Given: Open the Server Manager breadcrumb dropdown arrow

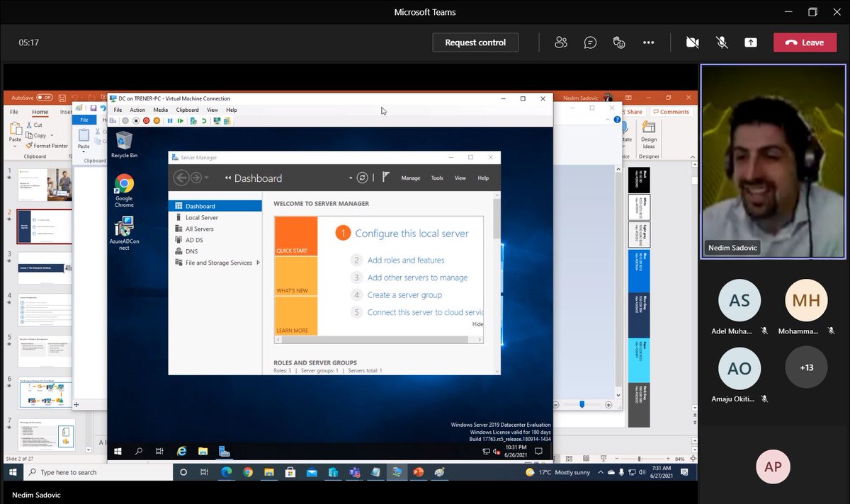Looking at the screenshot, I should (x=351, y=178).
